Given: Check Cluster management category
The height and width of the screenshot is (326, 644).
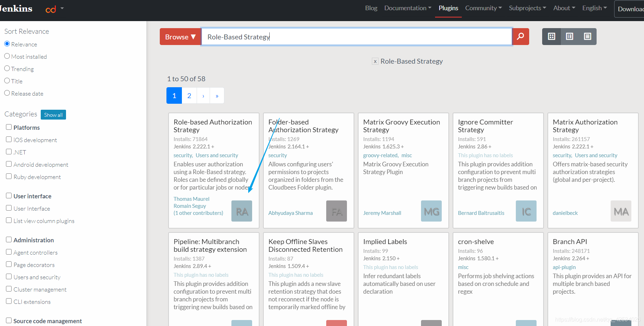Looking at the screenshot, I should (9, 289).
